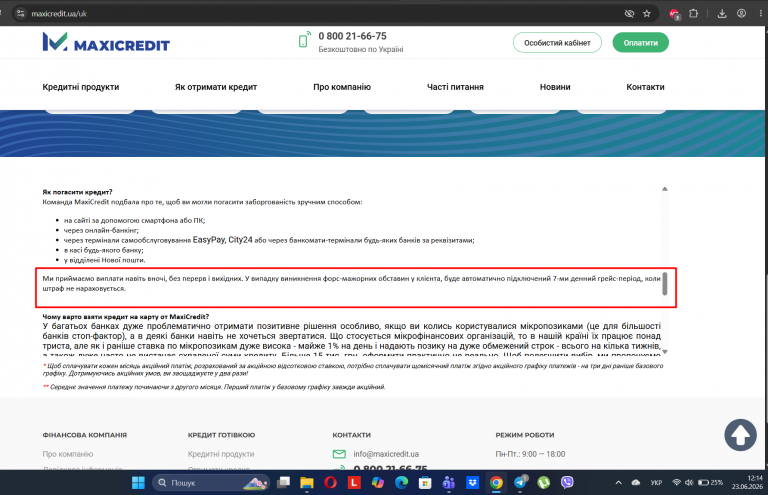768x495 pixels.
Task: Open uTorrent from the taskbar
Action: (544, 483)
